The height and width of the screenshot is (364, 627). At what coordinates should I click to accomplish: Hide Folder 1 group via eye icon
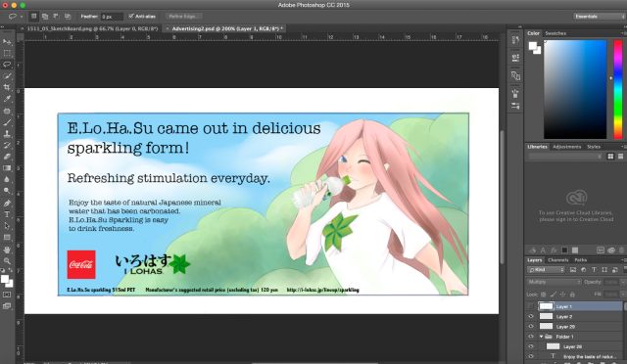[x=531, y=337]
